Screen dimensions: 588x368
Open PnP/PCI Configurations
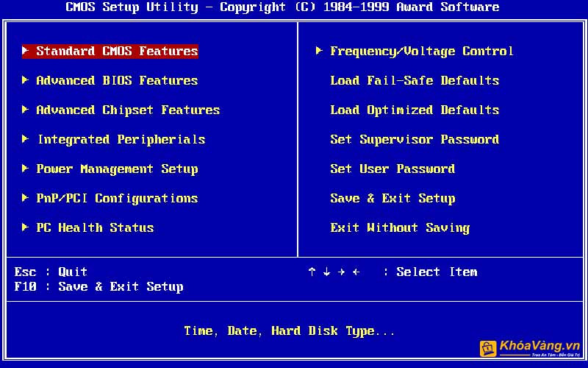[117, 198]
